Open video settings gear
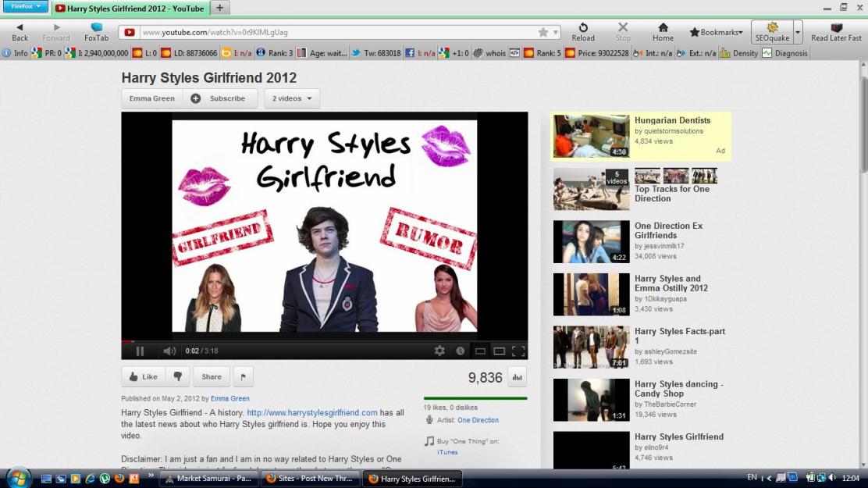The width and height of the screenshot is (868, 488). click(x=439, y=351)
